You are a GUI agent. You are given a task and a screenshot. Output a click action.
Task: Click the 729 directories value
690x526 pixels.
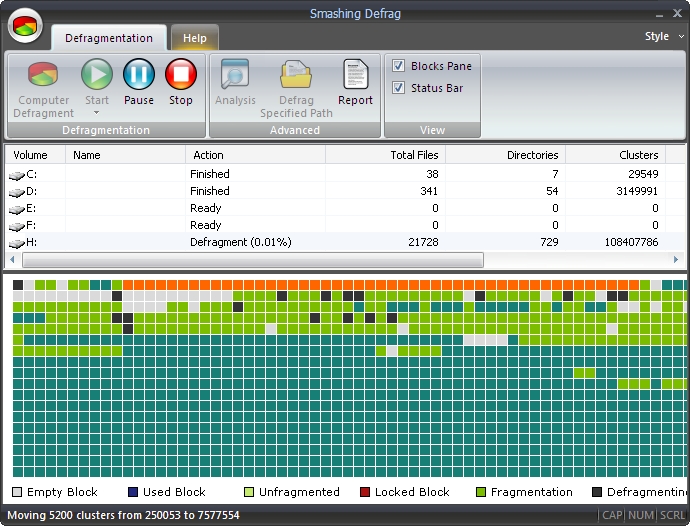click(549, 242)
